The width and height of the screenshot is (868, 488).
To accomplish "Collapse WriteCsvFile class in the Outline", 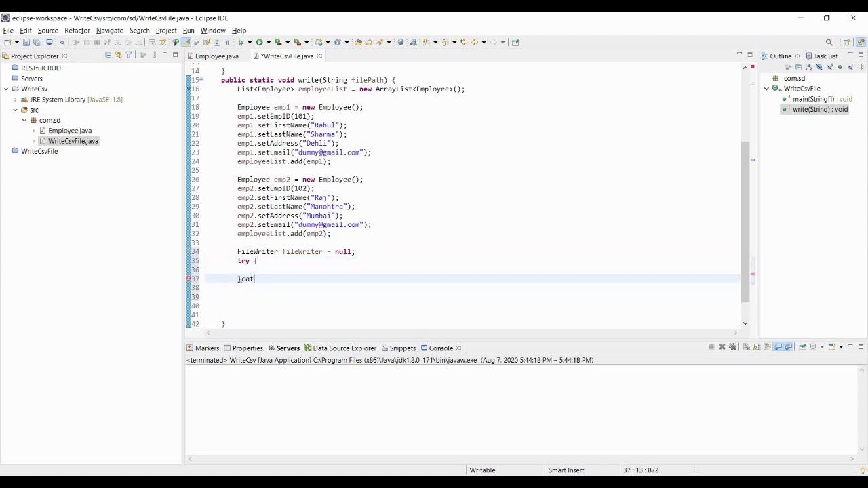I will 767,89.
